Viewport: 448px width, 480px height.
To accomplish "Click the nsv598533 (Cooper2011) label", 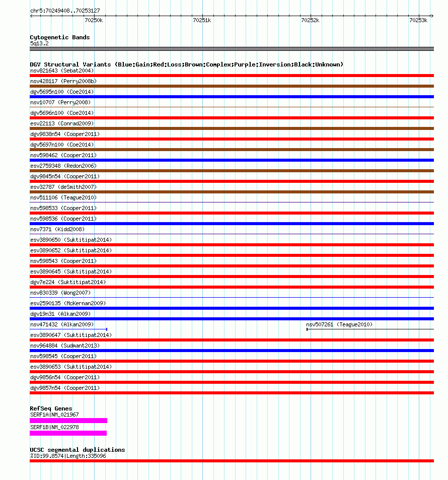I will (63, 208).
